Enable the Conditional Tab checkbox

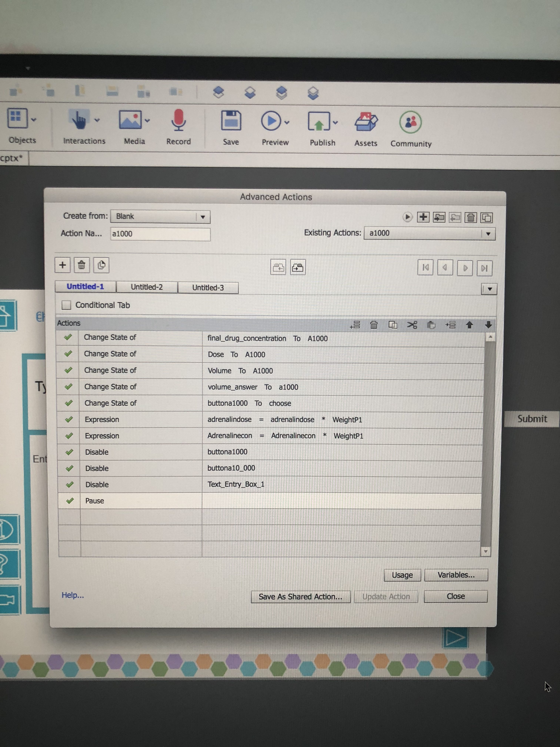pyautogui.click(x=66, y=305)
